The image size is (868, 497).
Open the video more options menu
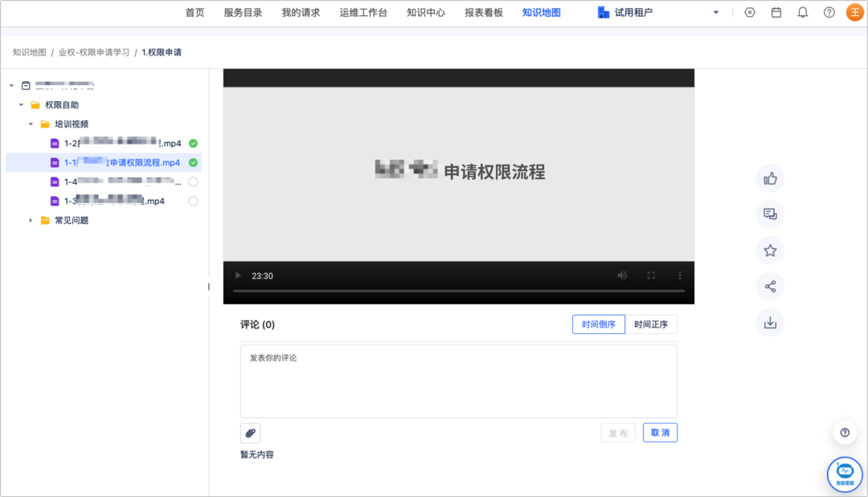[x=680, y=275]
